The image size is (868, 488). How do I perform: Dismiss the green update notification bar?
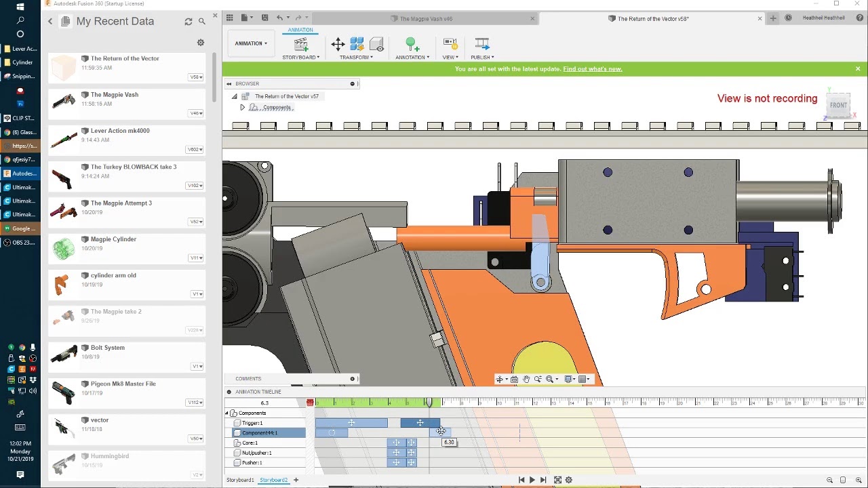click(x=858, y=69)
